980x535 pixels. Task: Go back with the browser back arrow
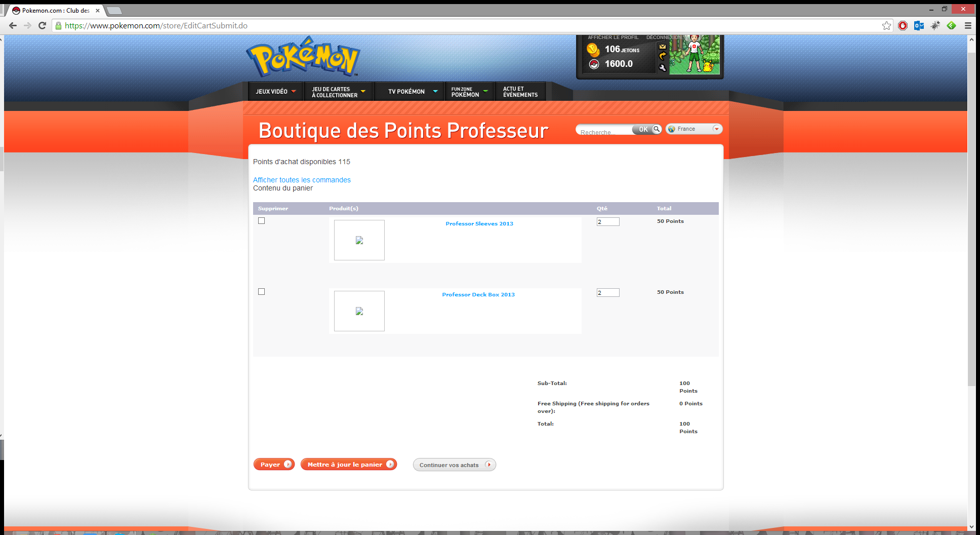(13, 25)
